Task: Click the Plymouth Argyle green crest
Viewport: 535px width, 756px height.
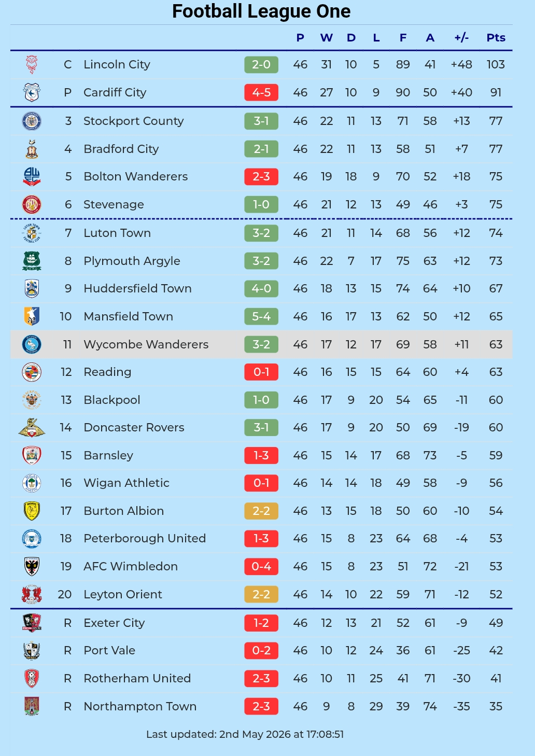Action: coord(32,261)
